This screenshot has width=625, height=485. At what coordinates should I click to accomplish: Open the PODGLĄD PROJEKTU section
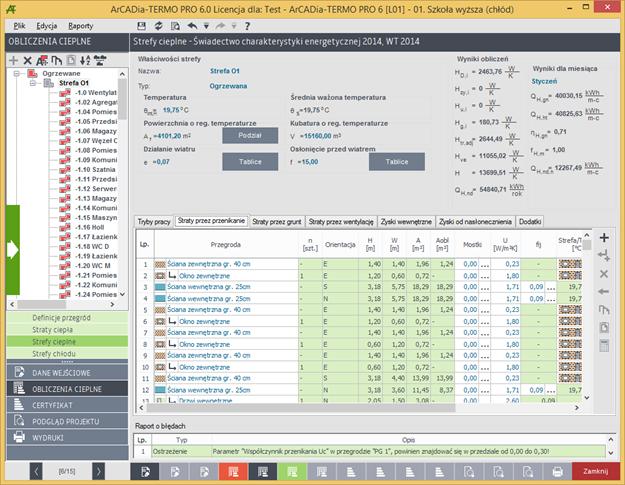pyautogui.click(x=67, y=421)
